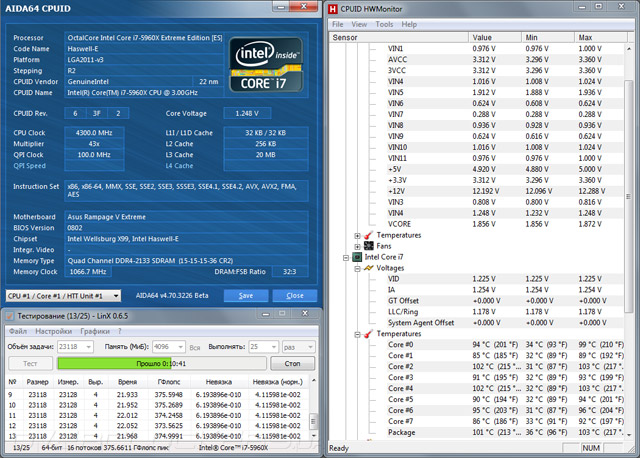This screenshot has height=458, width=640.
Task: Click the chip icon beside Intel Core i7
Action: point(357,257)
